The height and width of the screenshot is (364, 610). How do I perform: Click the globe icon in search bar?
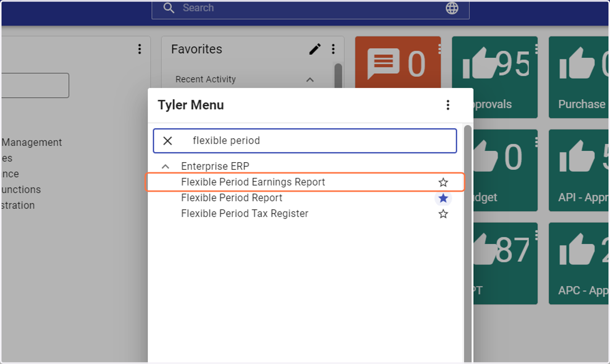(x=452, y=8)
